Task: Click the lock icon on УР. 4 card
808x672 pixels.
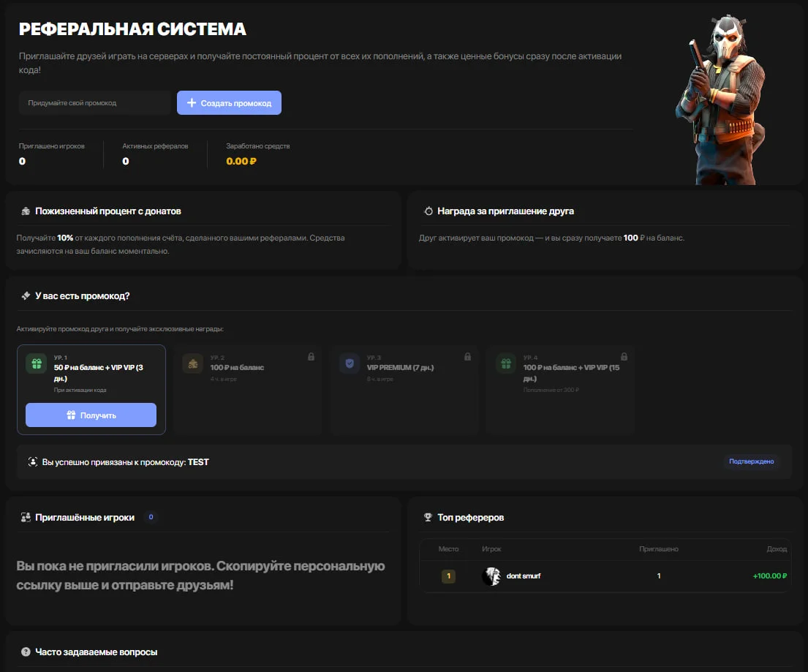Action: (x=624, y=357)
